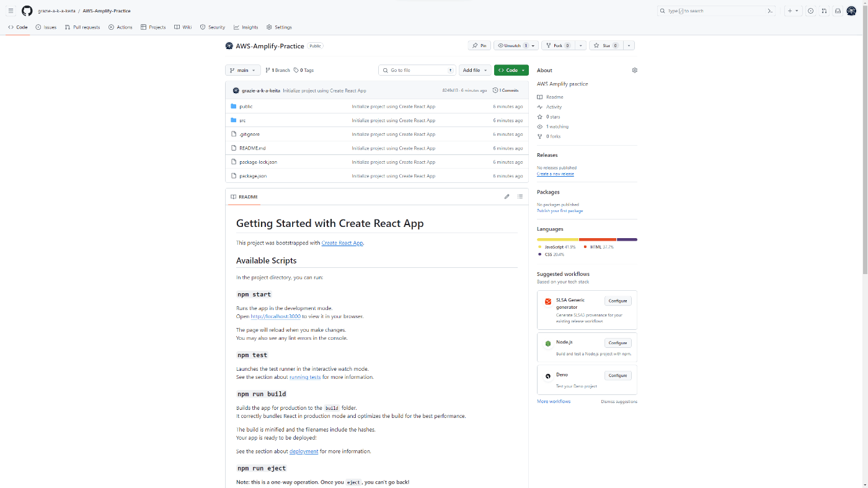The height and width of the screenshot is (488, 868).
Task: Click the Node.js workflow hexagon icon
Action: (x=548, y=344)
